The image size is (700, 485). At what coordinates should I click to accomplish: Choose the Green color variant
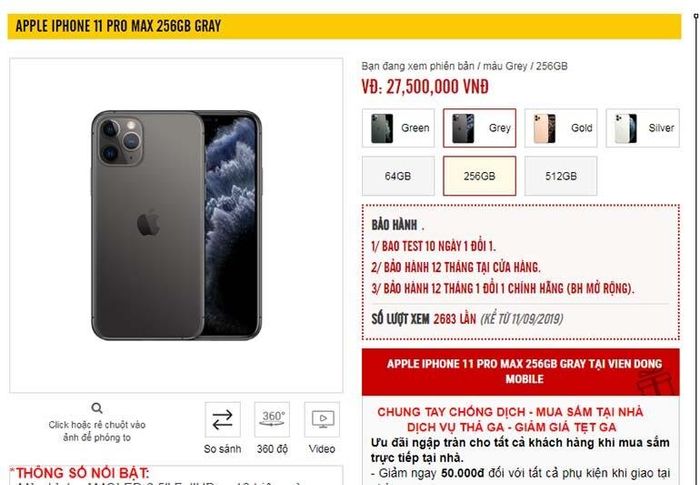[398, 128]
